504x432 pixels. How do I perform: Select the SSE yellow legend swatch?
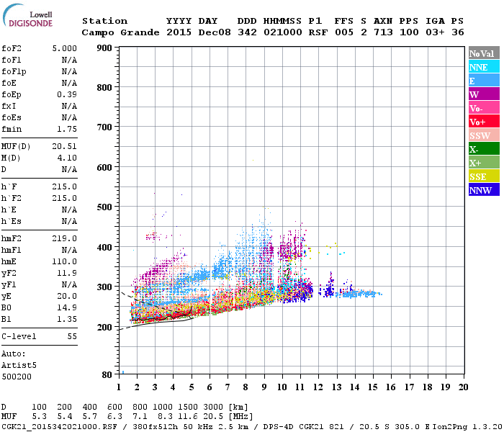pyautogui.click(x=484, y=176)
